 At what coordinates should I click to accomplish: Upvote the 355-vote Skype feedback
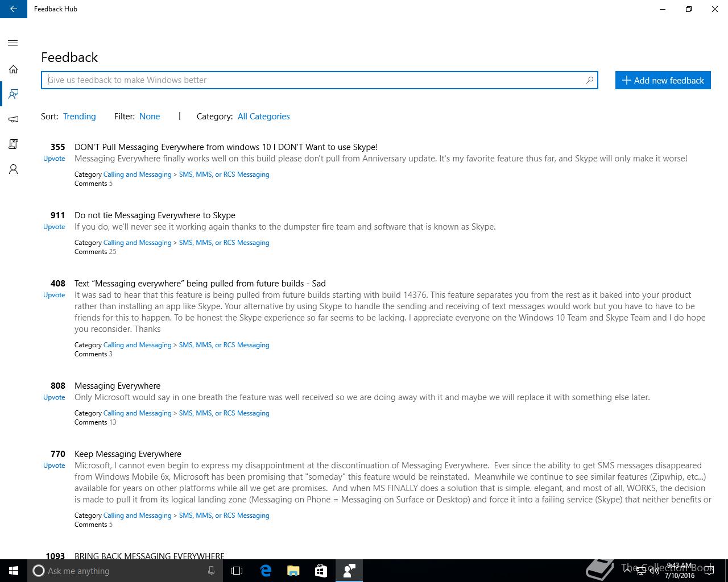coord(54,159)
